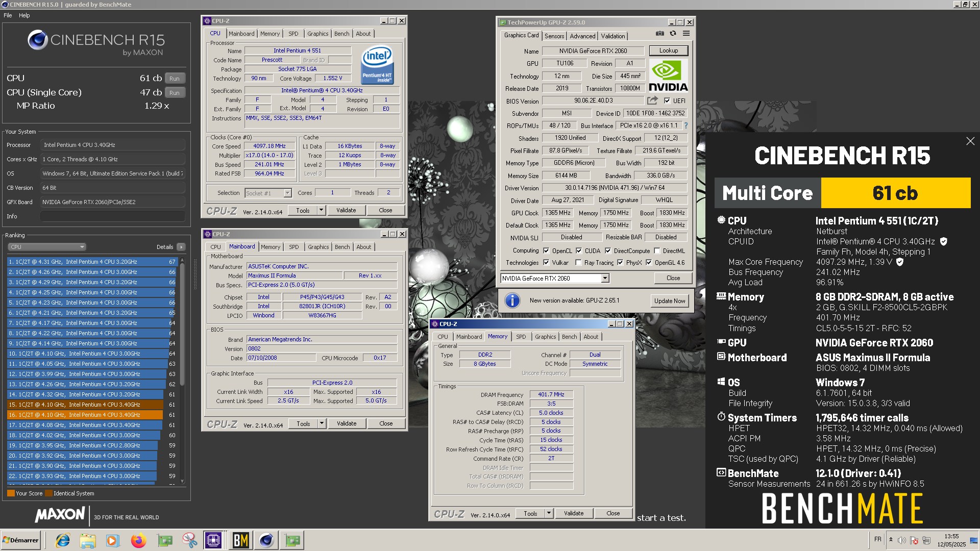Switch to Sensors tab in GPU-Z
Viewport: 980px width, 551px height.
click(554, 36)
